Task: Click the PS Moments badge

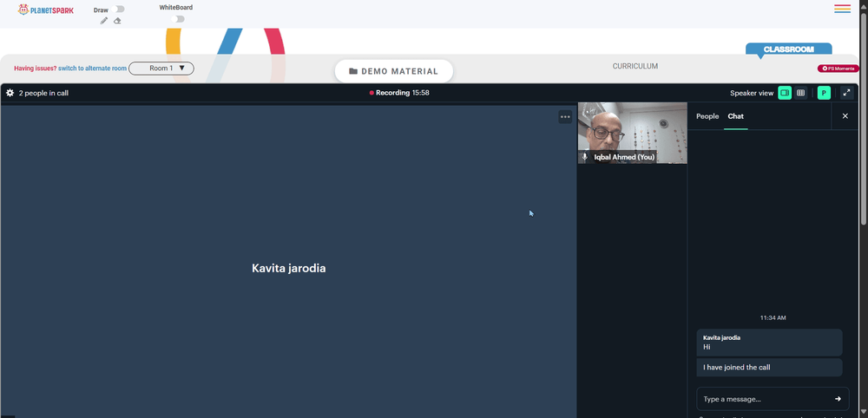Action: 838,69
